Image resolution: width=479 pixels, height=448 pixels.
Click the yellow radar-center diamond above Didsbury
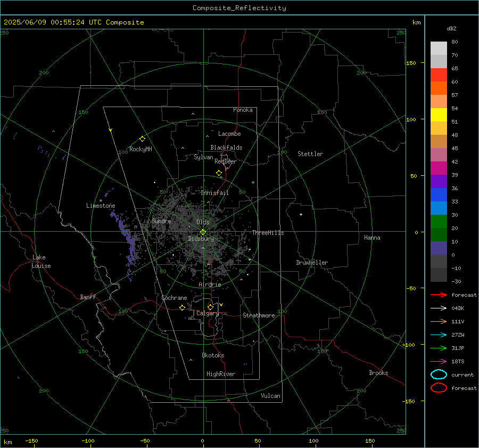pyautogui.click(x=203, y=232)
